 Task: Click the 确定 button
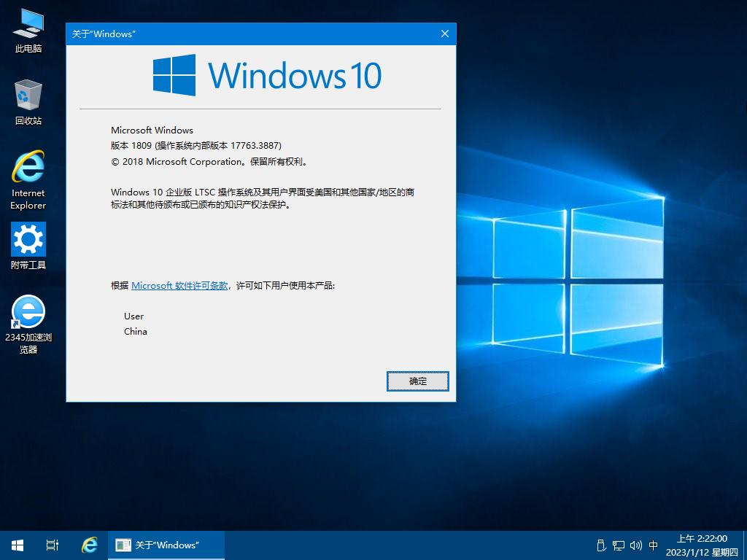pyautogui.click(x=418, y=381)
